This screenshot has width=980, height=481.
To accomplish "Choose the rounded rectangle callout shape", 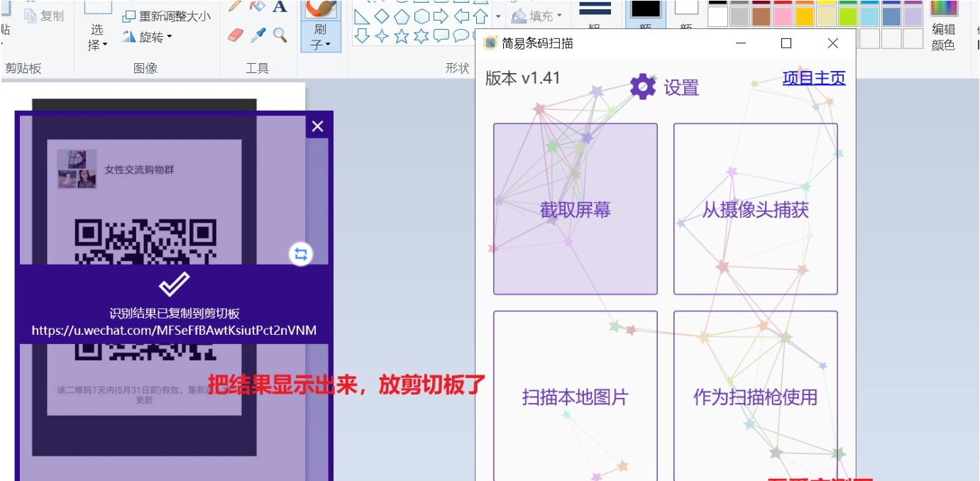I will (x=441, y=35).
